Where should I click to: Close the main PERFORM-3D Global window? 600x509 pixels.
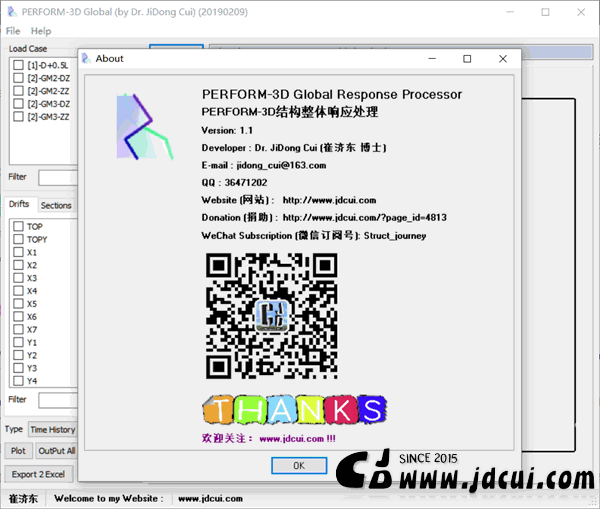click(x=581, y=12)
